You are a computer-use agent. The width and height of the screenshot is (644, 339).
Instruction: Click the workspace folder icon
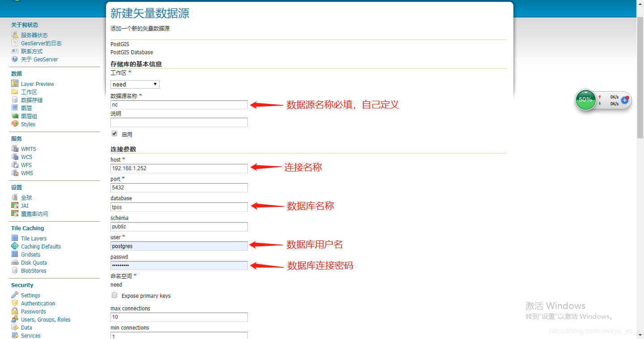(x=15, y=92)
